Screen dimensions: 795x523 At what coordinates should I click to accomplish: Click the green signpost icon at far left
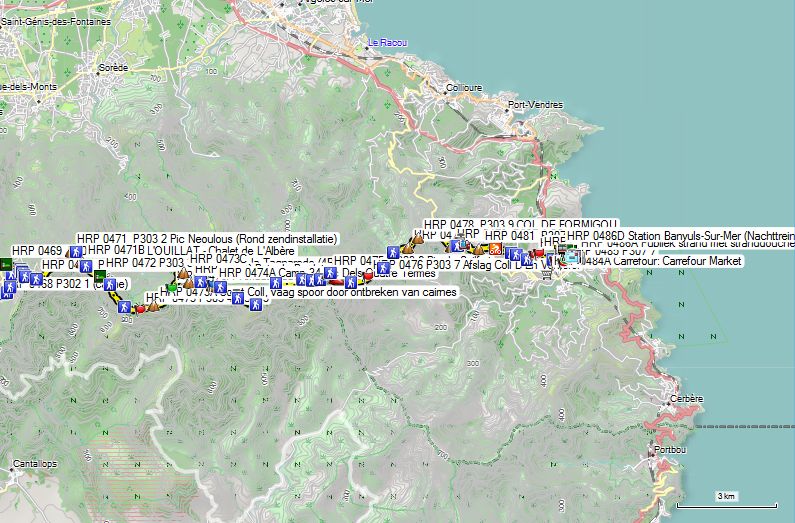coord(6,264)
